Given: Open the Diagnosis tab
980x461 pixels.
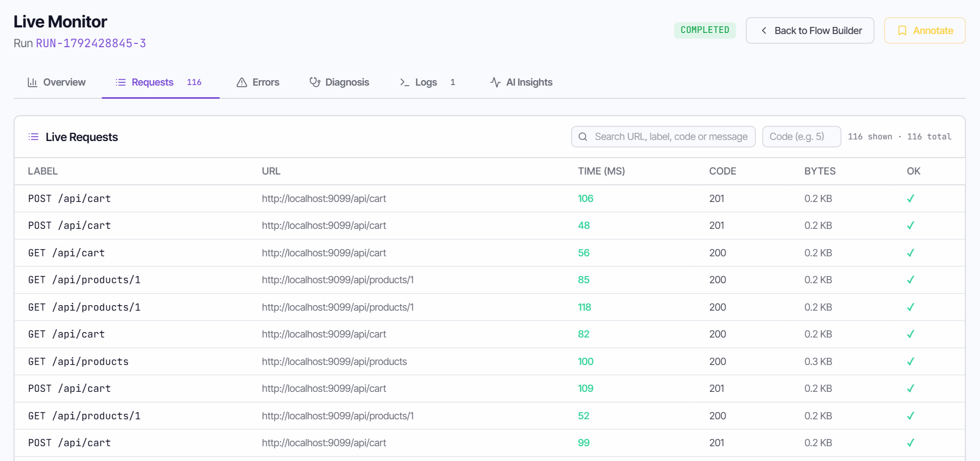Looking at the screenshot, I should [x=339, y=82].
